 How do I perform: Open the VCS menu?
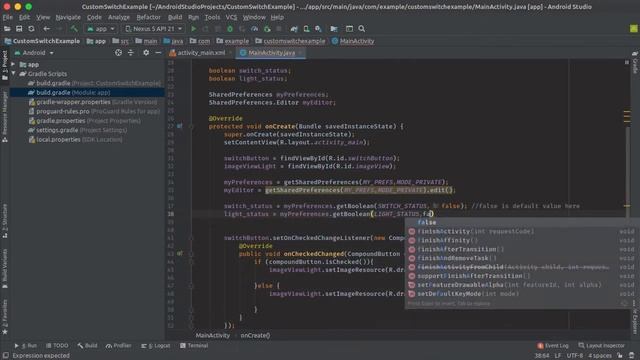click(231, 17)
